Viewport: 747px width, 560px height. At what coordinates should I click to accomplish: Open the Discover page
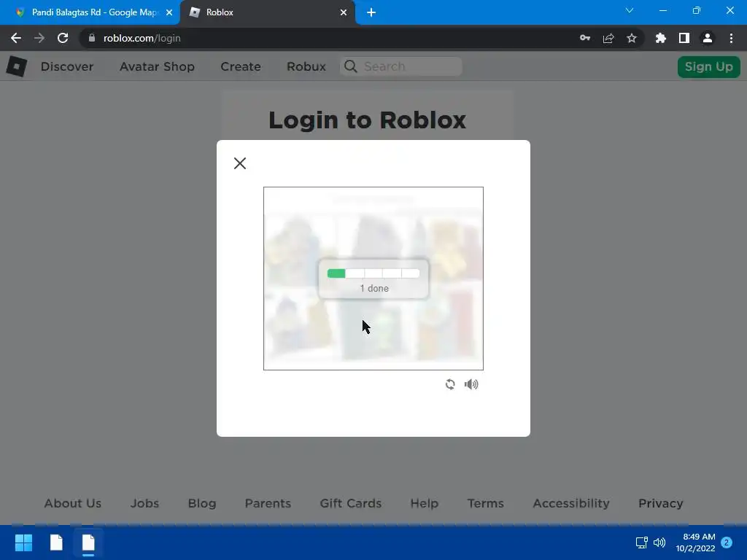66,66
